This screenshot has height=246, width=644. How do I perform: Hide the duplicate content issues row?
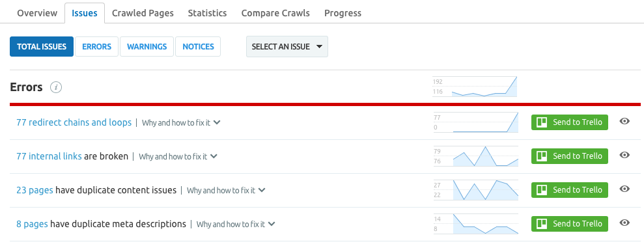(624, 189)
